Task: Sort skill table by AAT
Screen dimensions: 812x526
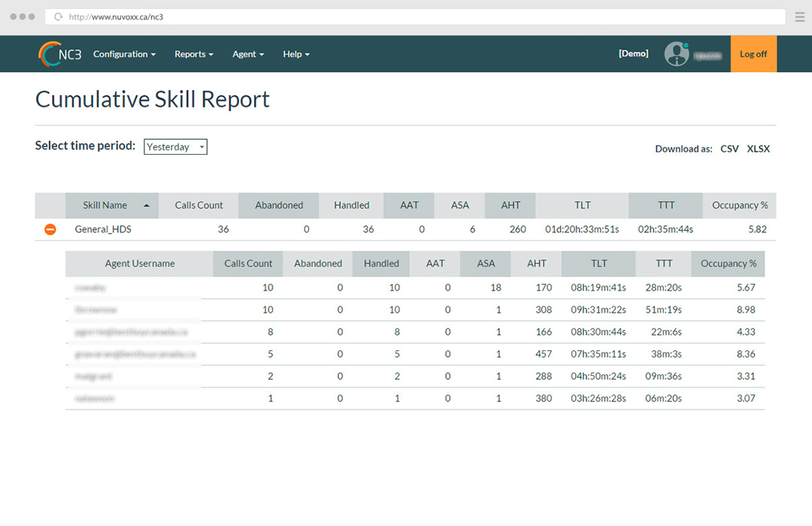Action: click(409, 206)
